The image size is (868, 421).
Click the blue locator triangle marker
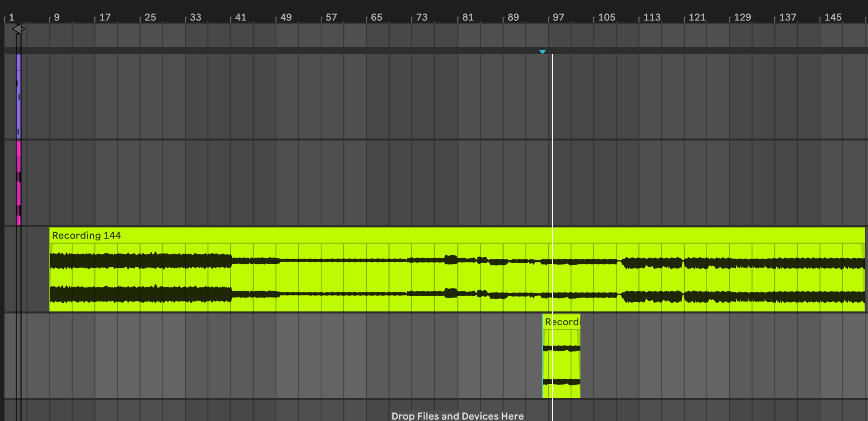(542, 52)
